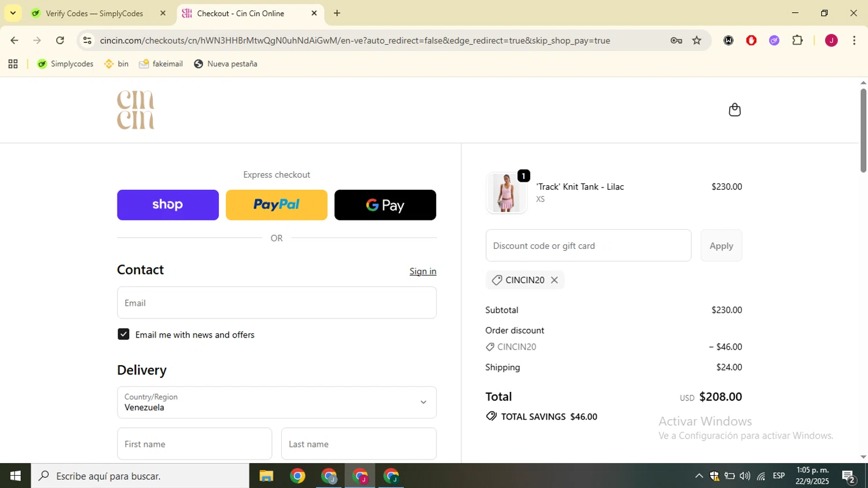Select the Checkout - Cin Cin Online tab
The width and height of the screenshot is (868, 488).
pos(240,13)
